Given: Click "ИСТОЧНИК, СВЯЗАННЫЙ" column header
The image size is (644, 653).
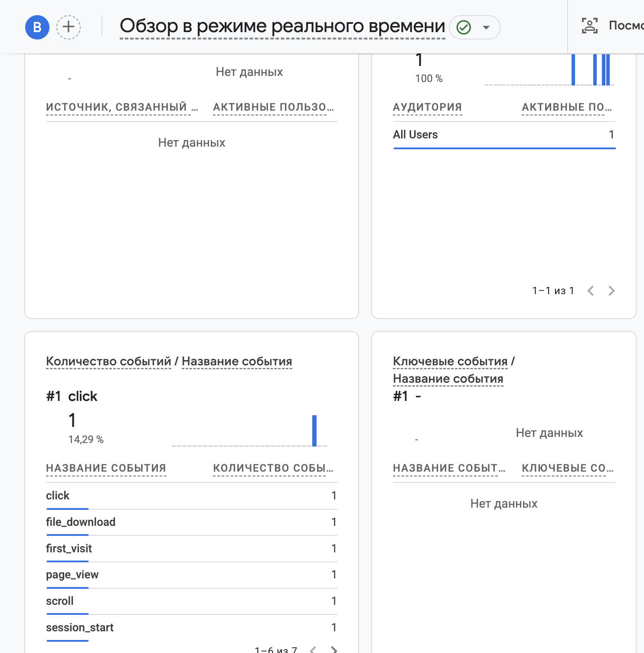Looking at the screenshot, I should click(x=122, y=107).
